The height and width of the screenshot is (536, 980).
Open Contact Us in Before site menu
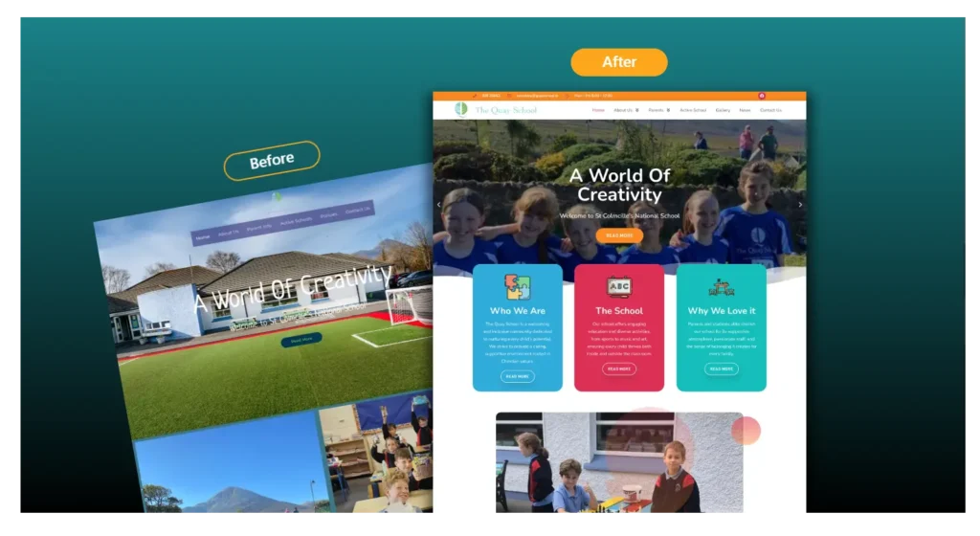(358, 210)
